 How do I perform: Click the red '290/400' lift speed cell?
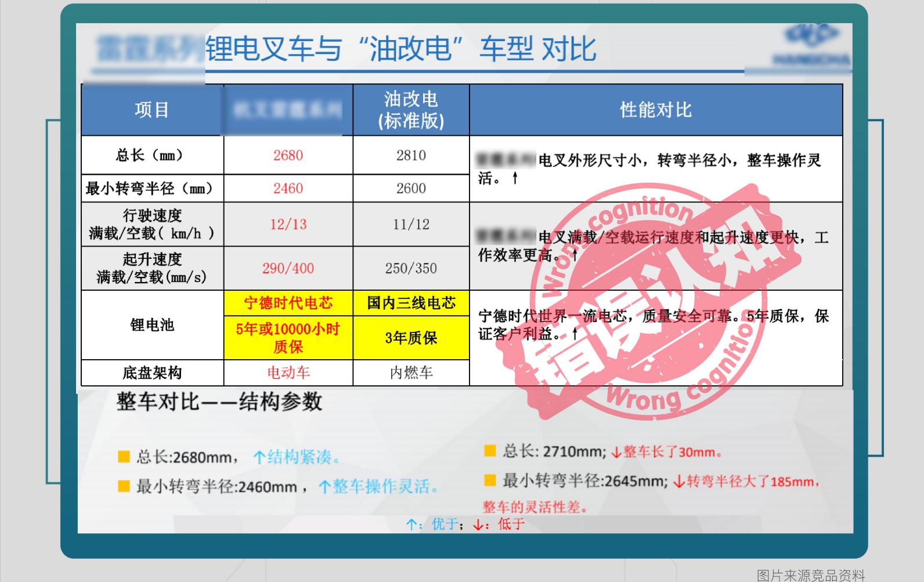288,268
